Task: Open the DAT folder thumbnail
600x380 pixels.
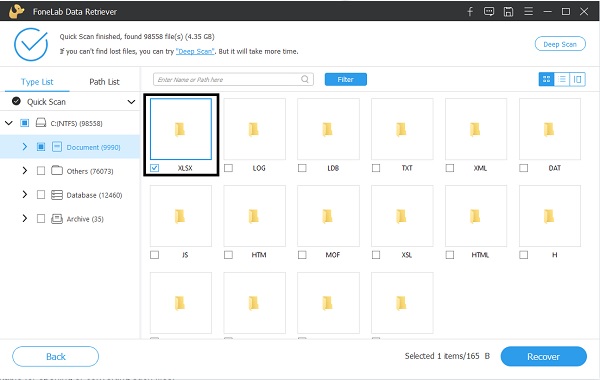Action: pos(550,129)
